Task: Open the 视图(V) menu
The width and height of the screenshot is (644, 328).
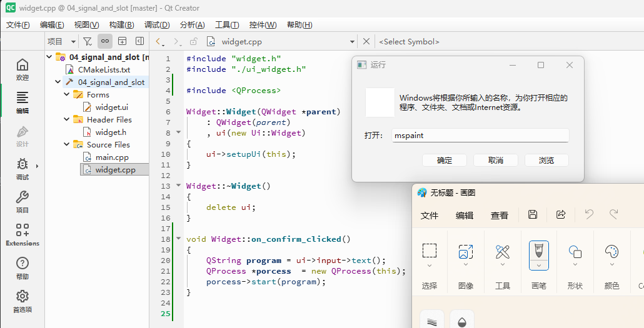Action: point(86,25)
